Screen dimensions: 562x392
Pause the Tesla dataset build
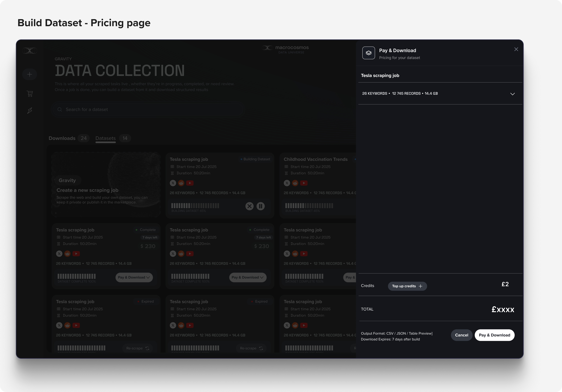tap(260, 206)
